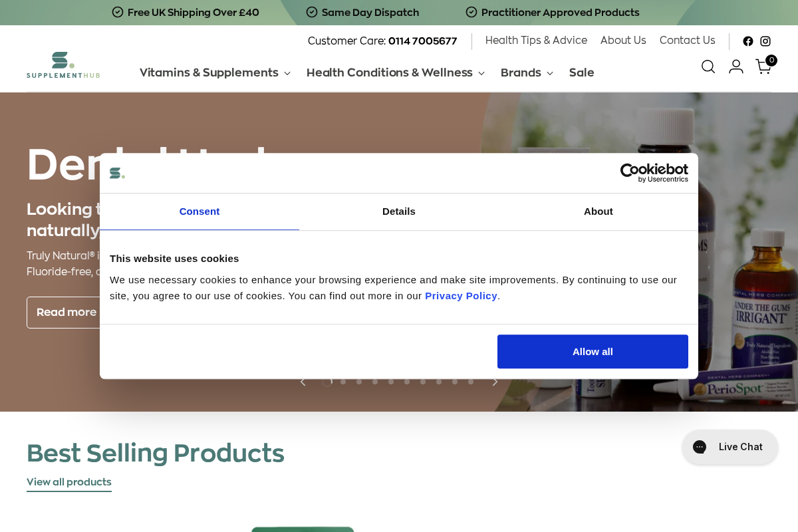Activate the first carousel slide dot
The image size is (798, 532).
tap(327, 382)
